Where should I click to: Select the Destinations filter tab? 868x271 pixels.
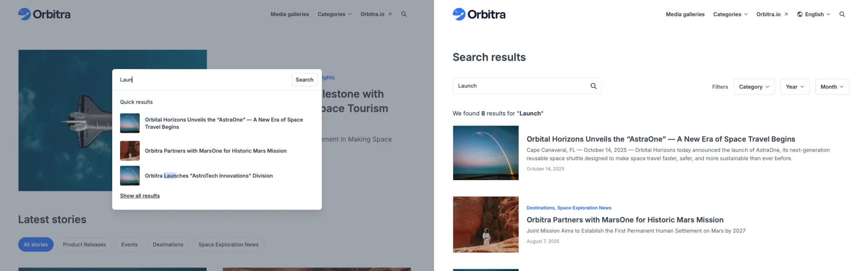pos(168,244)
